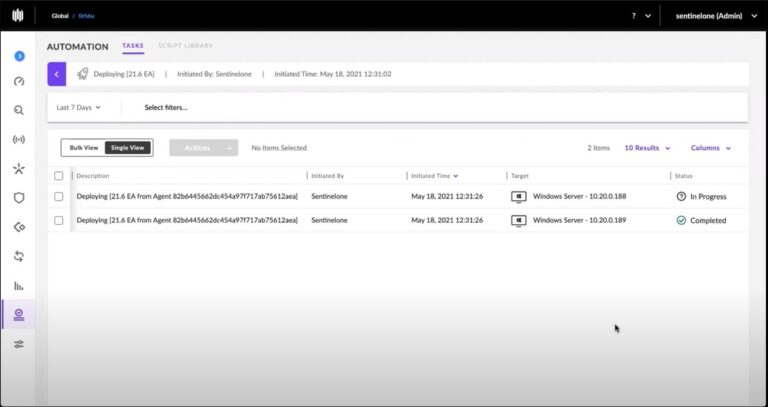This screenshot has height=407, width=768.
Task: Toggle the select-all checkbox in table header
Action: tap(58, 176)
